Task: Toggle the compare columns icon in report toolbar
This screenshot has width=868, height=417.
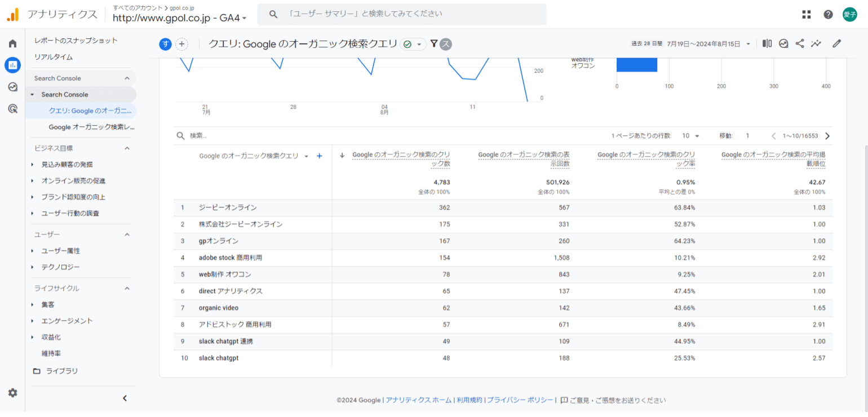Action: [x=767, y=43]
